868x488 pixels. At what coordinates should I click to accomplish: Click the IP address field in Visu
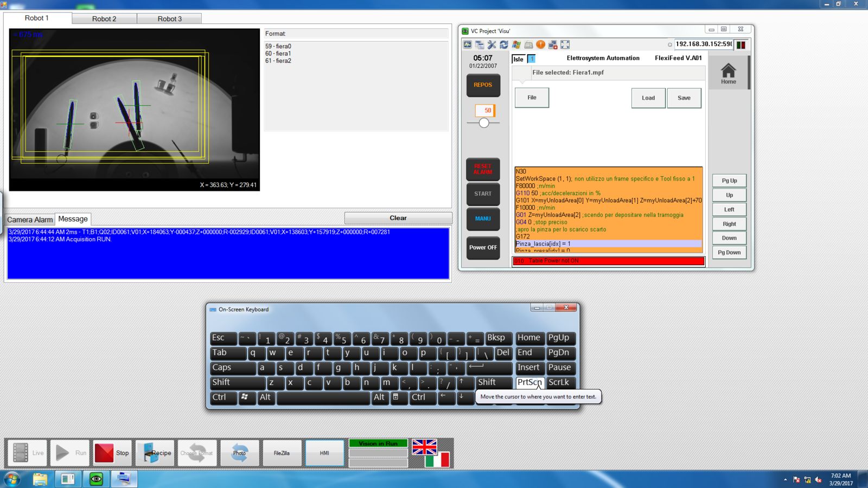tap(703, 44)
